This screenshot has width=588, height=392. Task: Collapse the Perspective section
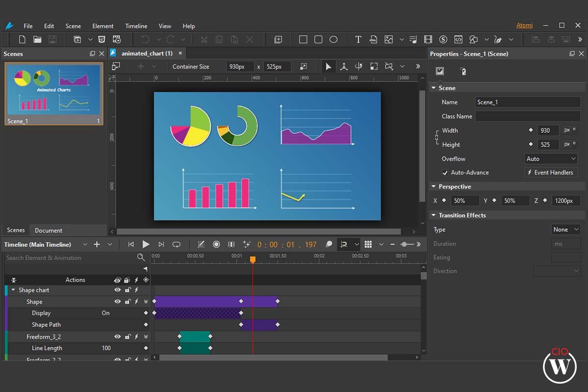(x=433, y=187)
